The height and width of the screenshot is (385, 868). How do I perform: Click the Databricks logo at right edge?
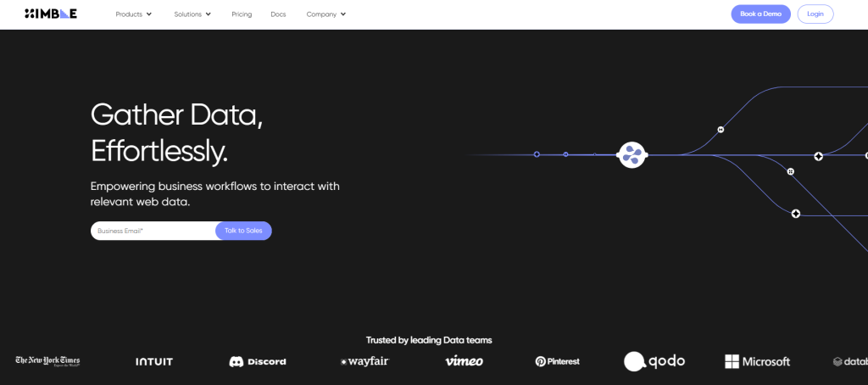(849, 361)
